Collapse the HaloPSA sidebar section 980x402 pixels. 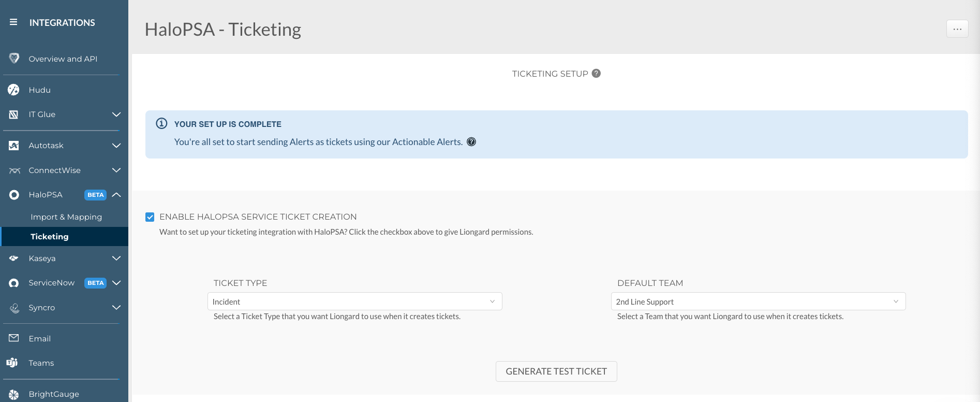(x=116, y=195)
